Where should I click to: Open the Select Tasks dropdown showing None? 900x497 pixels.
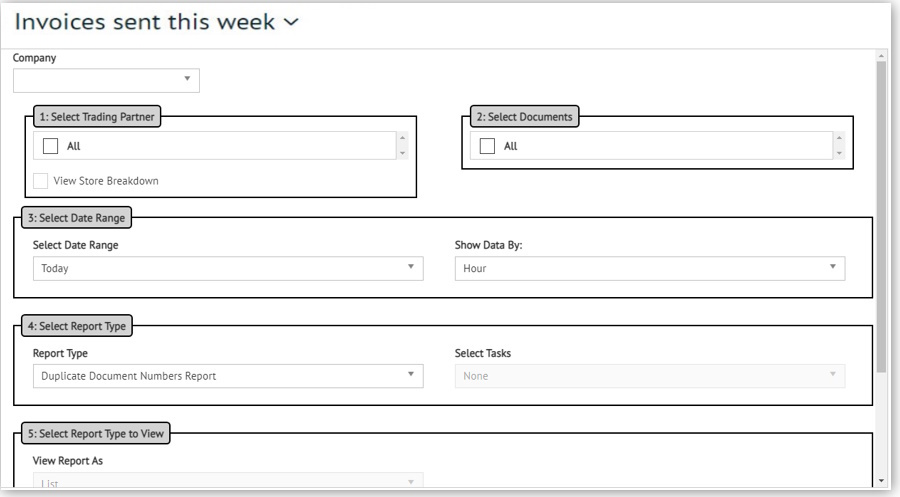649,376
